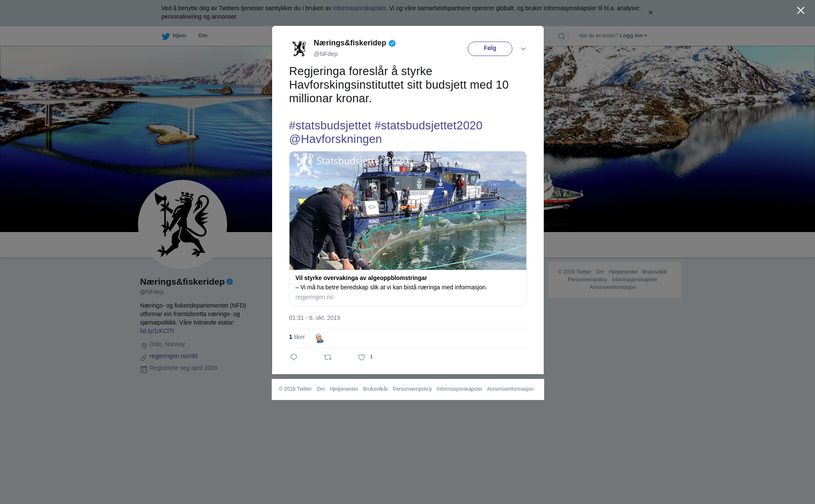Image resolution: width=815 pixels, height=504 pixels.
Task: Click the search magnifier icon
Action: click(562, 36)
